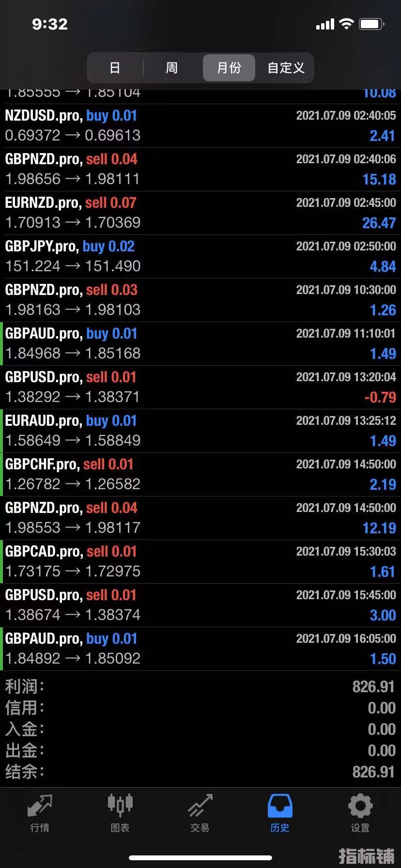Tap the battery status icon
This screenshot has width=401, height=868.
click(371, 24)
